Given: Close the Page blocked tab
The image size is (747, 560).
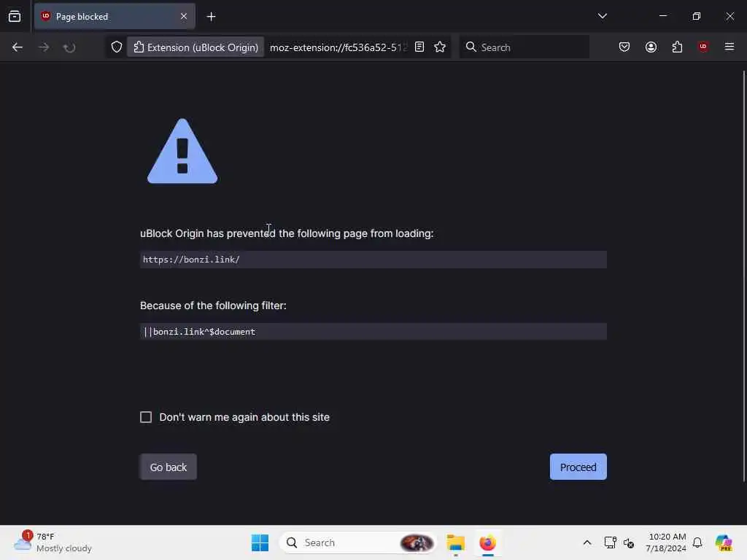Looking at the screenshot, I should (184, 17).
